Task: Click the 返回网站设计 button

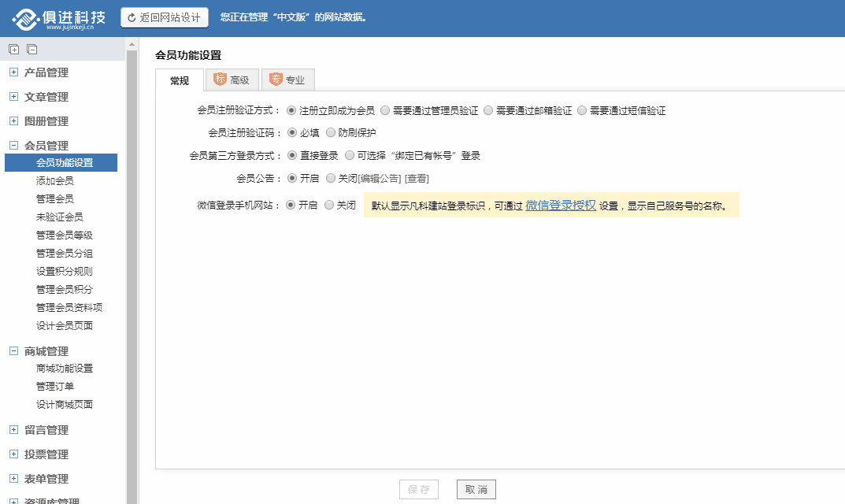Action: [164, 17]
